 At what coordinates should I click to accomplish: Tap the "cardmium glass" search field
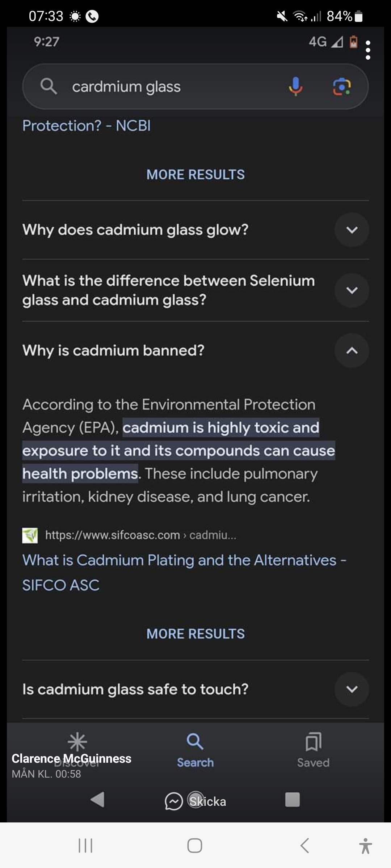pyautogui.click(x=163, y=87)
